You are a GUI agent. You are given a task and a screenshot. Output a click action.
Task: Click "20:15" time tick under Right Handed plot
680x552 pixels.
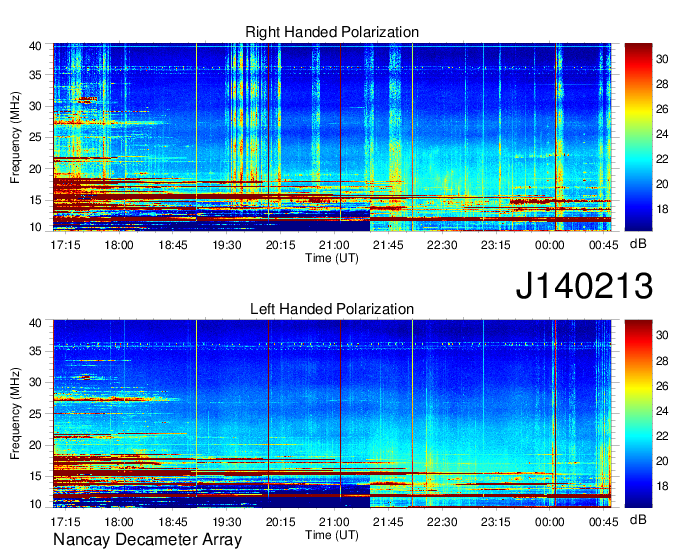coord(280,245)
